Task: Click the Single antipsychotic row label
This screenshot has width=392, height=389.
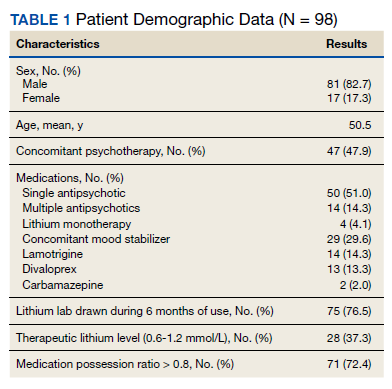Action: pyautogui.click(x=74, y=193)
